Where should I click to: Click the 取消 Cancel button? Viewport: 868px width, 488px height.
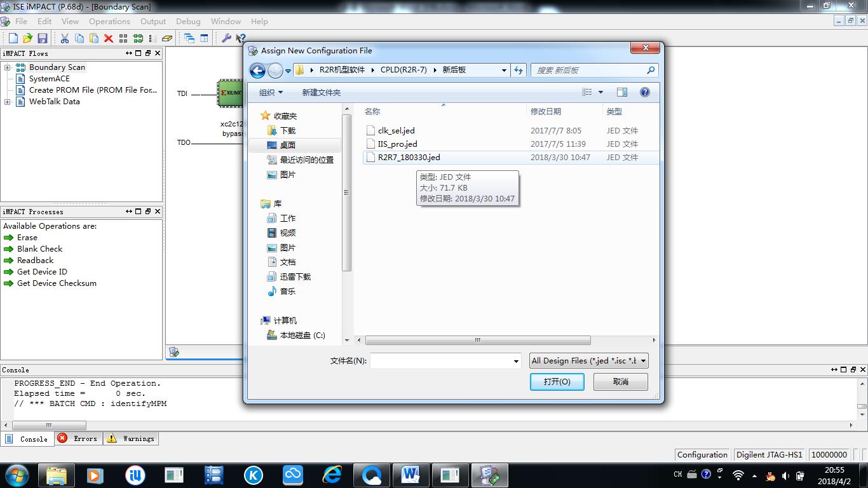[621, 381]
